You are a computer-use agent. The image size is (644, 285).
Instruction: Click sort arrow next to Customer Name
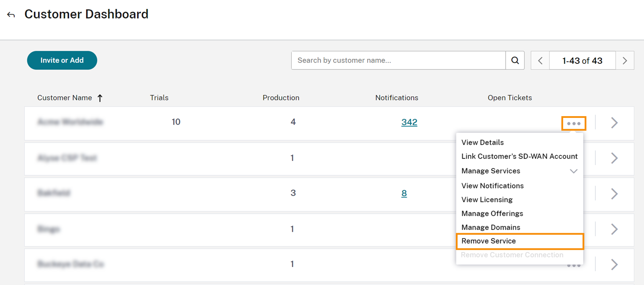[x=100, y=98]
